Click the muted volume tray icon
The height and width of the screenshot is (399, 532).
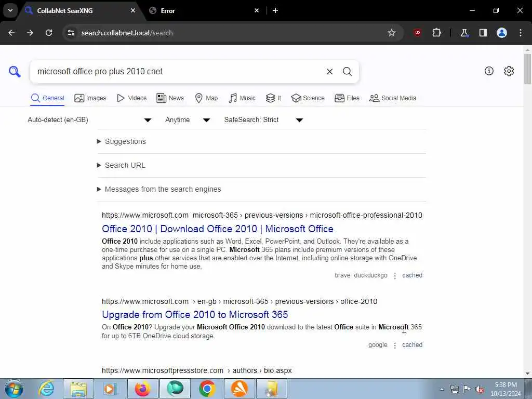tap(480, 389)
